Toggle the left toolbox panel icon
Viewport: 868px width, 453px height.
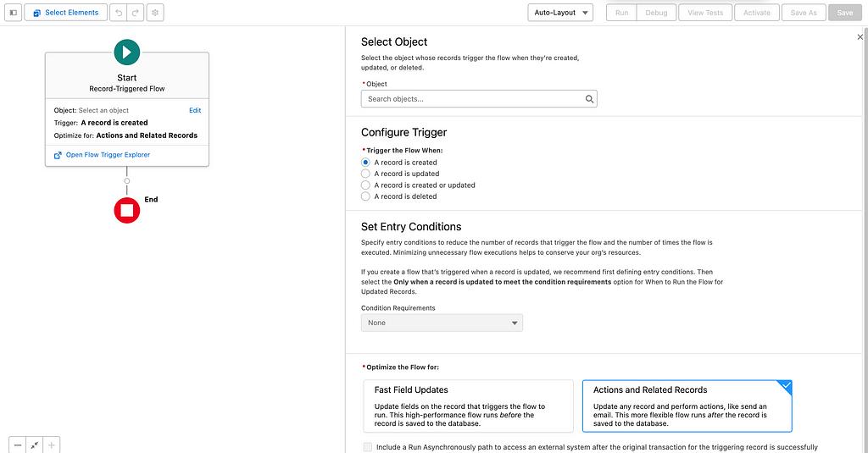click(x=14, y=13)
